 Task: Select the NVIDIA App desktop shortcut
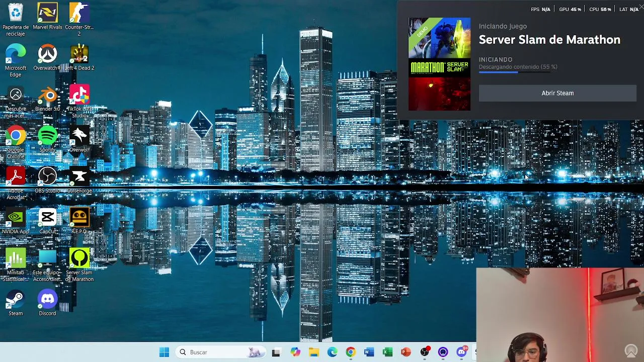click(16, 221)
